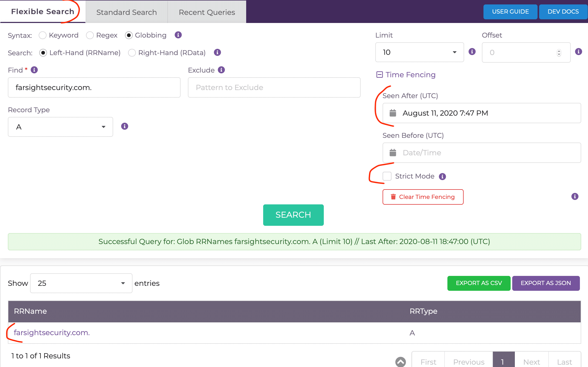588x367 pixels.
Task: Click the Find input field
Action: (94, 87)
